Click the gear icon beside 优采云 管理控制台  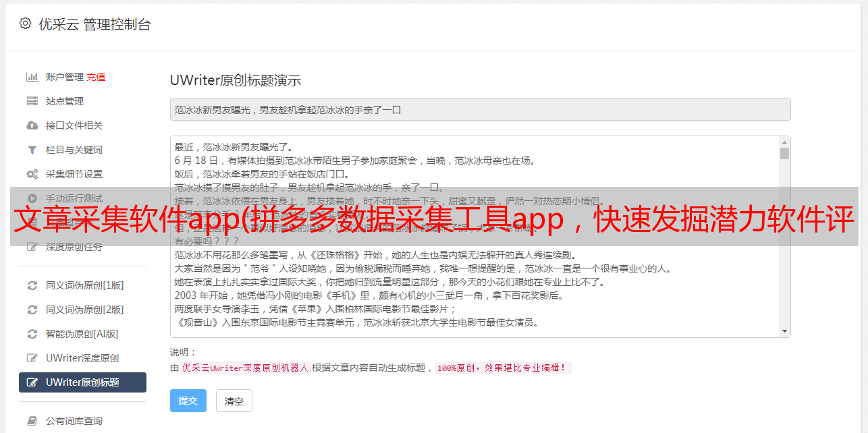pyautogui.click(x=25, y=24)
